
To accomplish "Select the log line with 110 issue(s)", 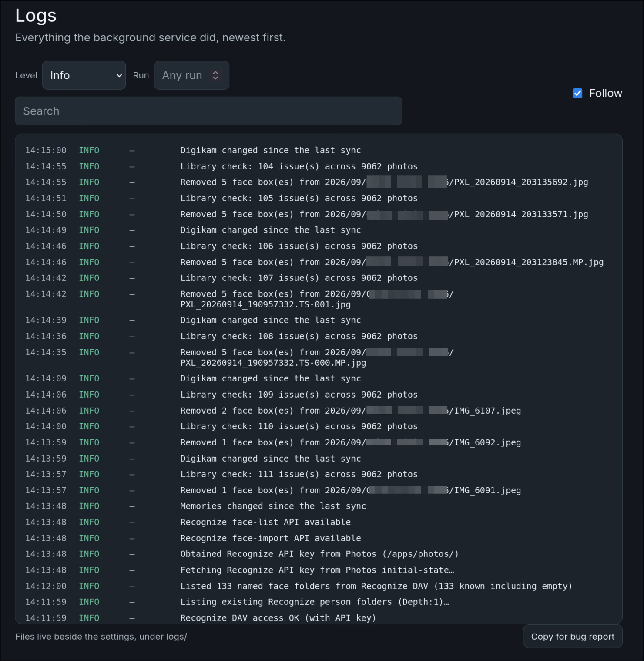I will [319, 426].
